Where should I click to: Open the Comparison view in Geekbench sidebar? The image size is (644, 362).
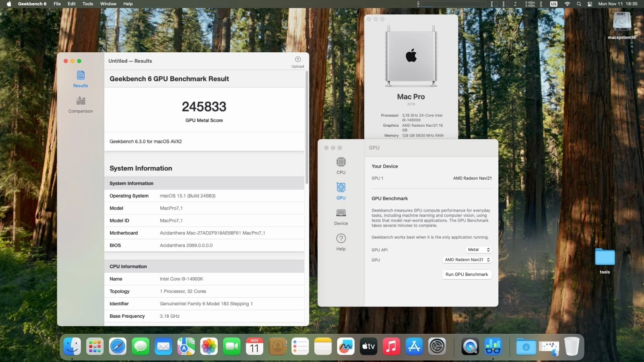click(80, 105)
